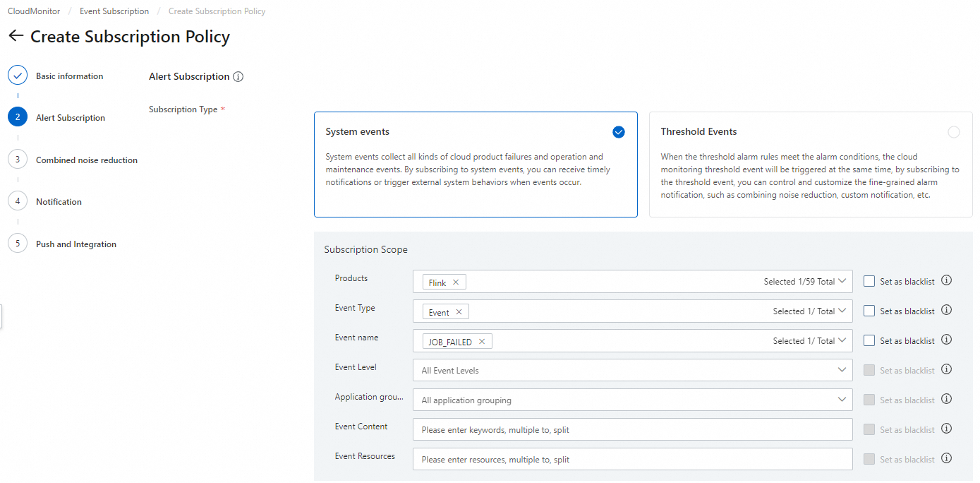Open the CloudMonitor breadcrumb link
This screenshot has width=980, height=483.
pyautogui.click(x=34, y=11)
